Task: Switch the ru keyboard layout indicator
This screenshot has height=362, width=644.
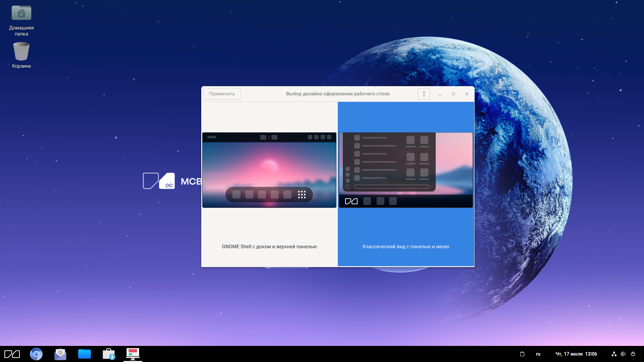Action: [538, 354]
